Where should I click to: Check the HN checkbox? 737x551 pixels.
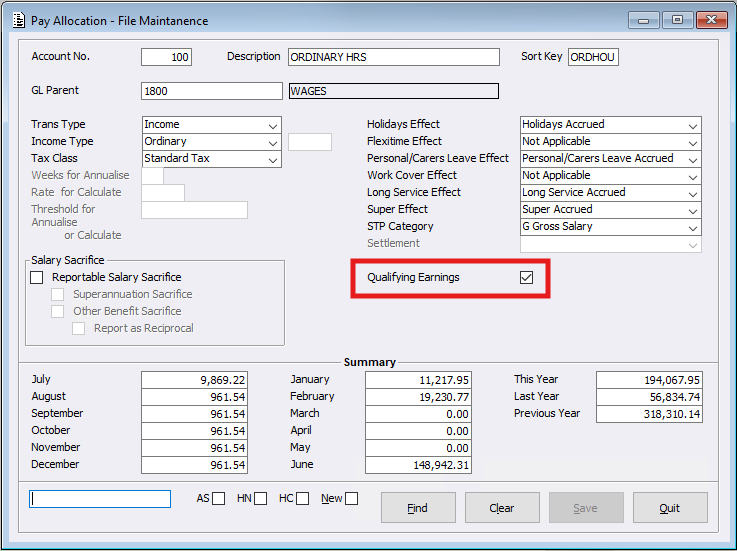261,499
